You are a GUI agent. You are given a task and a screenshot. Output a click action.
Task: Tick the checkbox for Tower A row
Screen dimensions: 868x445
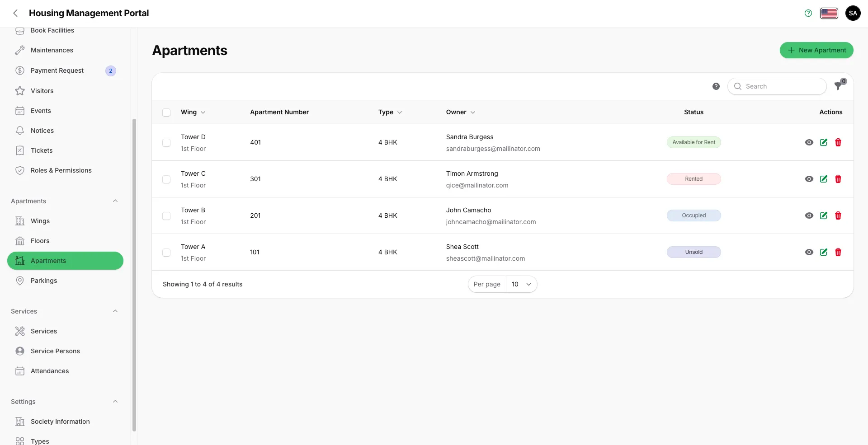coord(166,253)
